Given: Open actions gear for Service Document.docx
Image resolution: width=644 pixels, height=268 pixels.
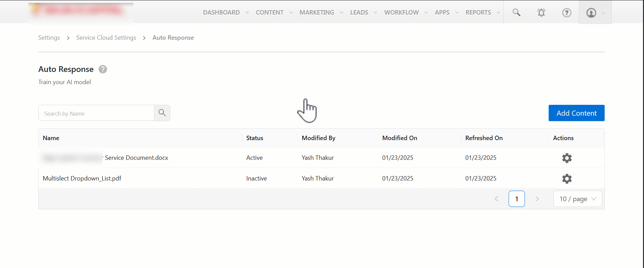Looking at the screenshot, I should point(567,158).
